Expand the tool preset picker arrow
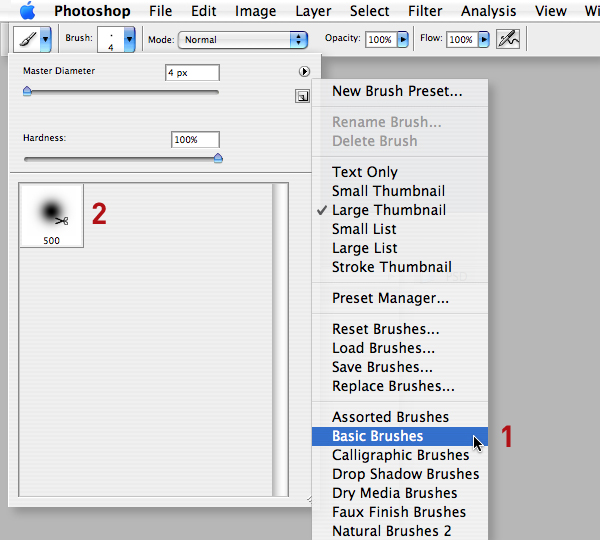Image resolution: width=600 pixels, height=540 pixels. point(46,39)
